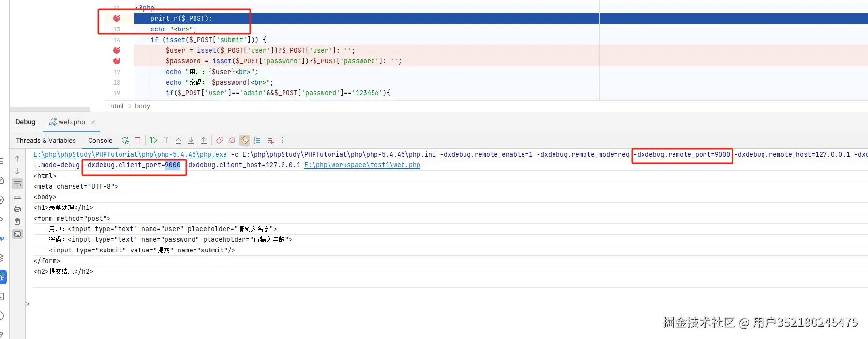
Task: Switch to the Threads & Variables tab
Action: (46, 141)
